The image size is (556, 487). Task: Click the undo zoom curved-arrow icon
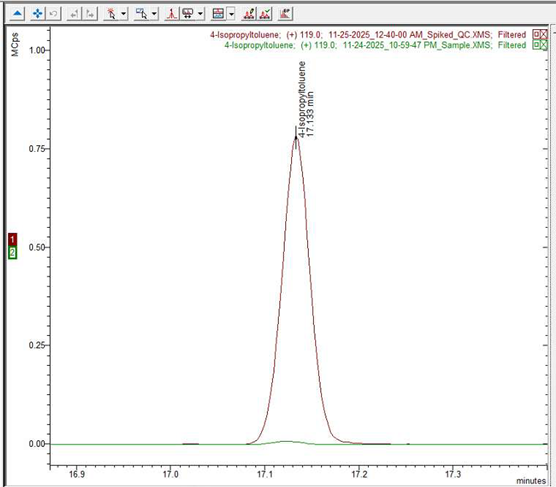(x=54, y=14)
